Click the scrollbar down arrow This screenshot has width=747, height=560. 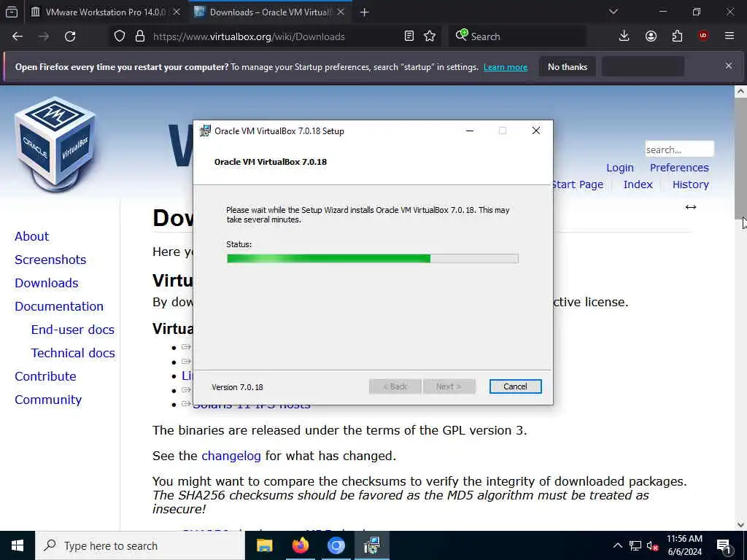(740, 525)
